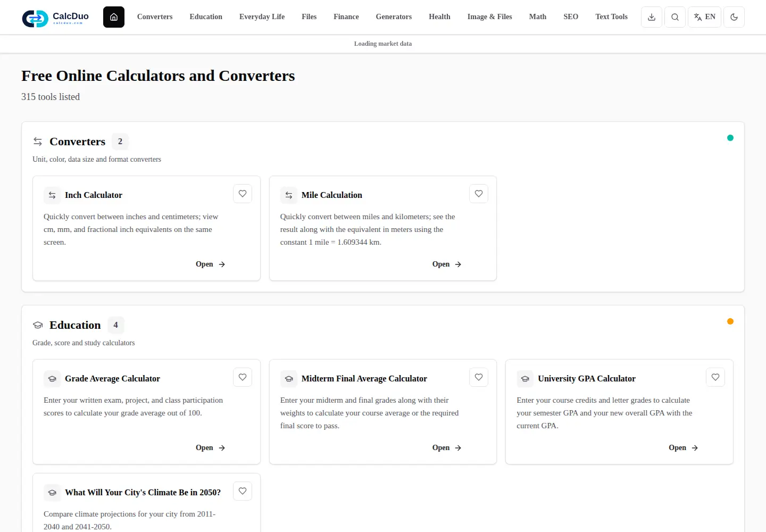
Task: Click the Grade Average graduation cap icon
Action: 52,379
